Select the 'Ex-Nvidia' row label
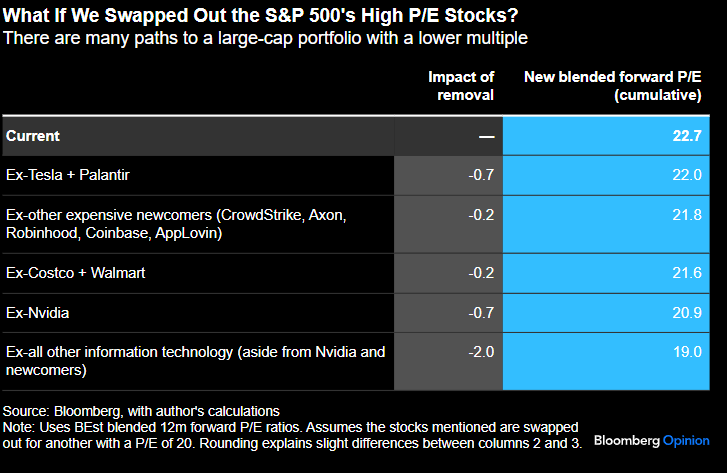Viewport: 727px width, 473px height. pos(38,313)
